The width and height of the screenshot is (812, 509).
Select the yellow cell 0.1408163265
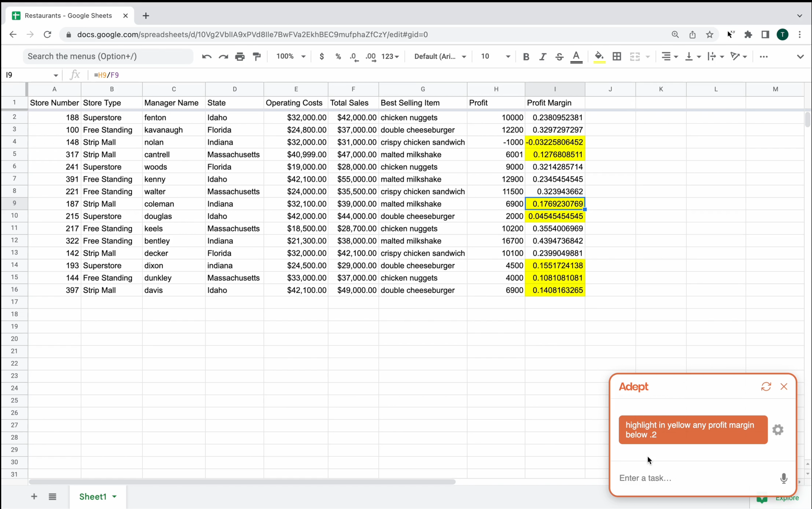[x=555, y=290]
